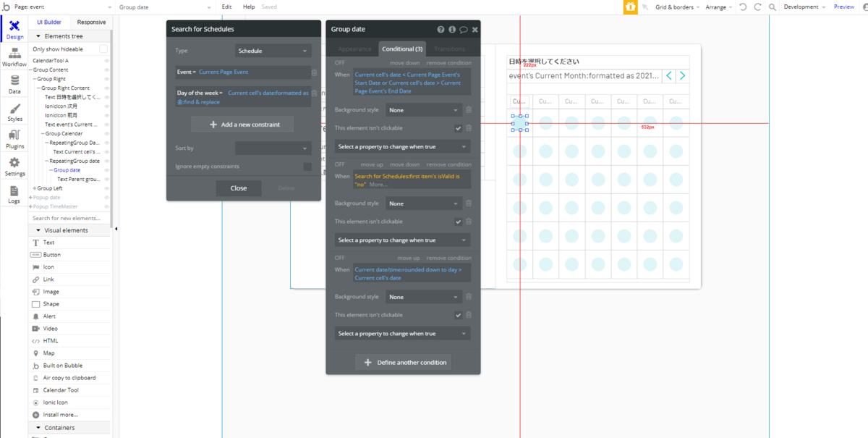
Task: Click the comment bubble icon in Group date panel
Action: click(x=464, y=30)
